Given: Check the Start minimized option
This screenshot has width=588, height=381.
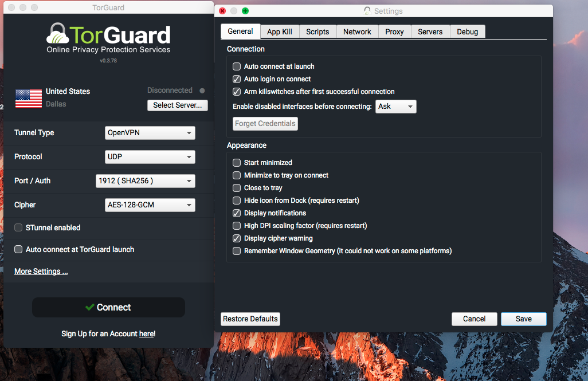Looking at the screenshot, I should point(237,163).
